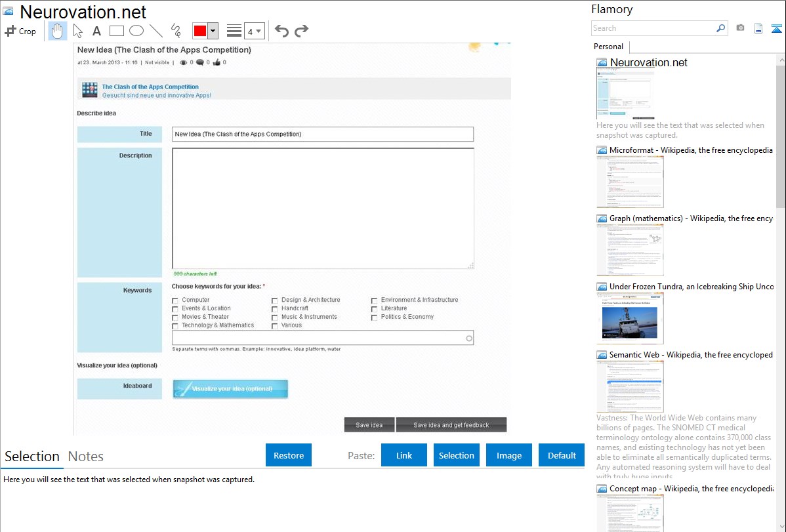Select the text annotation tool
The image size is (786, 532).
pos(96,31)
